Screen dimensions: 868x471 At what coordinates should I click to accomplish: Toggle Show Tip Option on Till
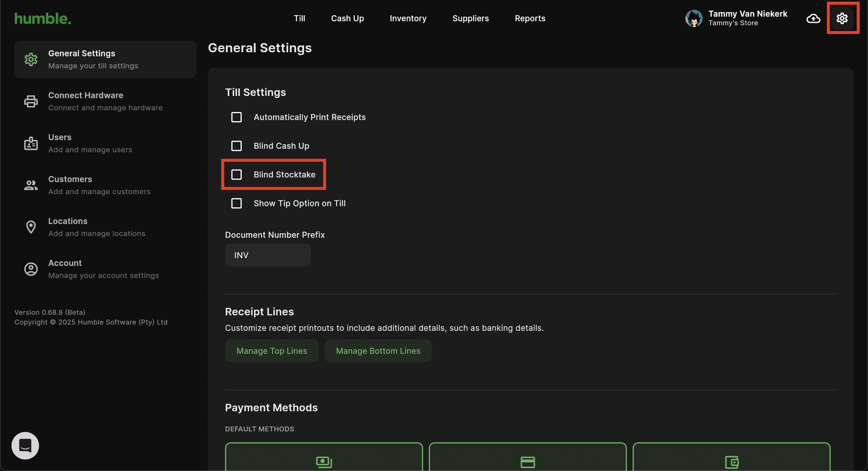tap(237, 203)
